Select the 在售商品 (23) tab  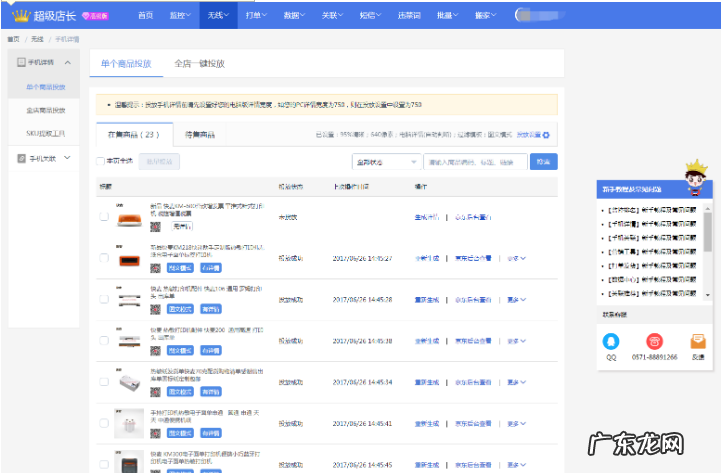click(x=134, y=134)
